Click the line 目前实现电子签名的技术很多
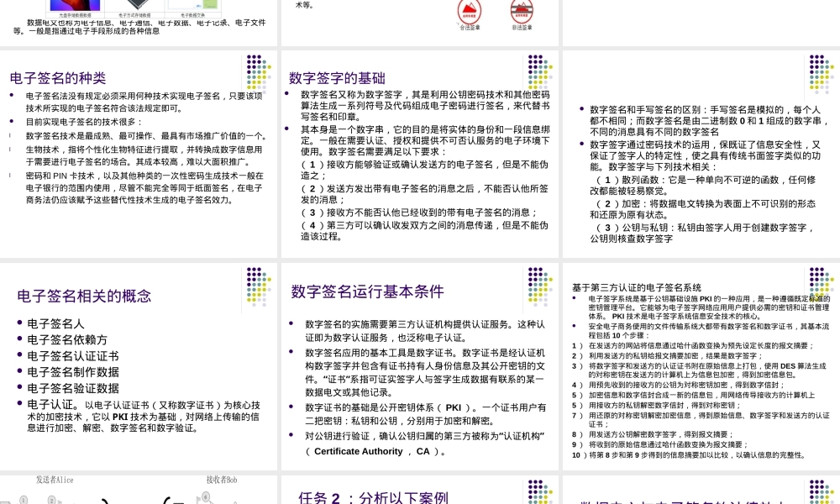Image resolution: width=840 pixels, height=504 pixels. click(x=83, y=122)
